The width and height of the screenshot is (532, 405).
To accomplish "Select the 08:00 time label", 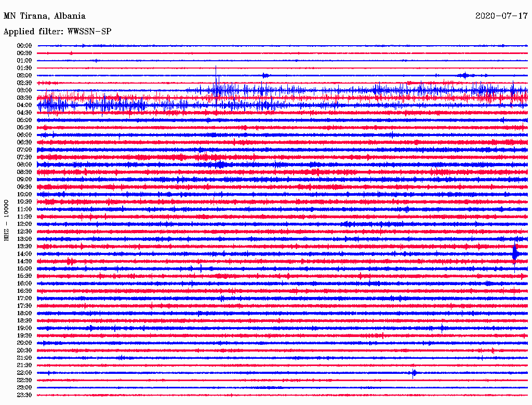I will click(x=24, y=165).
